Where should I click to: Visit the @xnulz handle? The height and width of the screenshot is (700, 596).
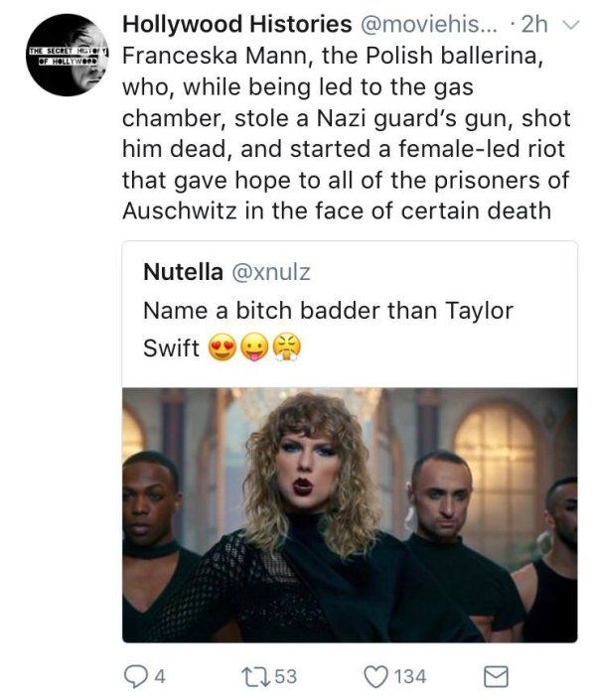[x=271, y=272]
